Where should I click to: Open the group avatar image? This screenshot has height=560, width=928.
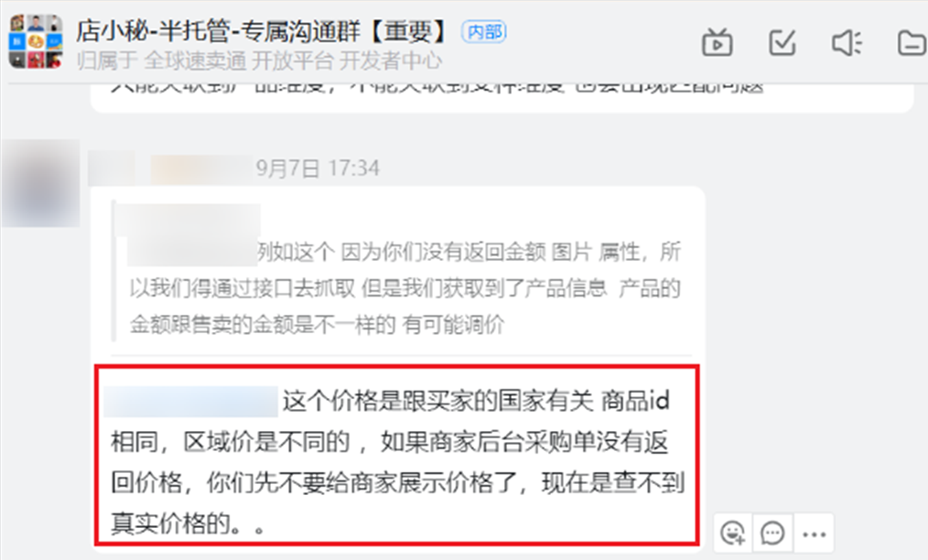coord(36,41)
